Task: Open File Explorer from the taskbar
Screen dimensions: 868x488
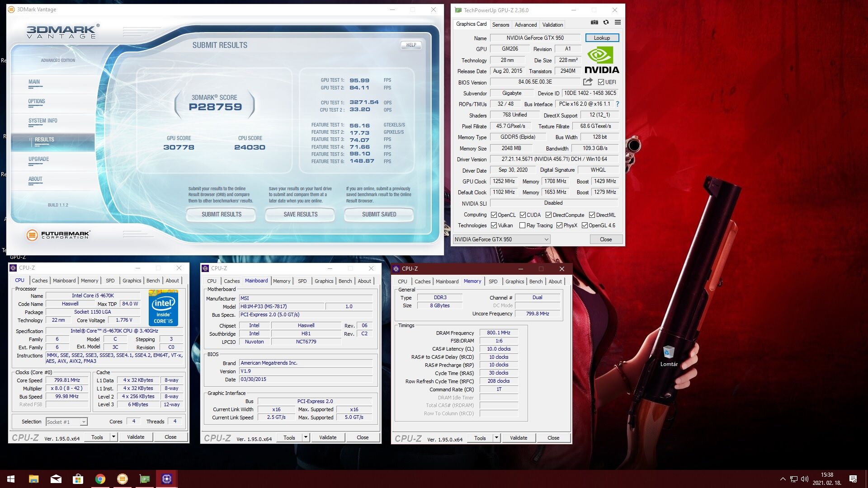Action: [33, 479]
